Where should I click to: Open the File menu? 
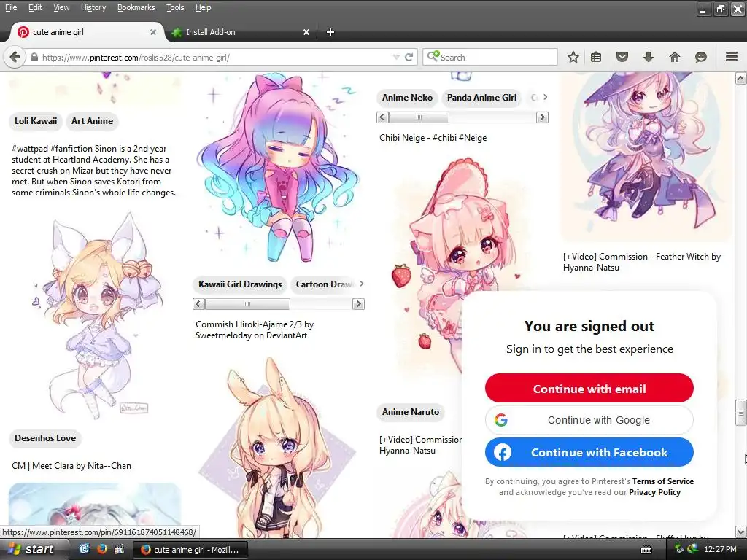pyautogui.click(x=10, y=7)
